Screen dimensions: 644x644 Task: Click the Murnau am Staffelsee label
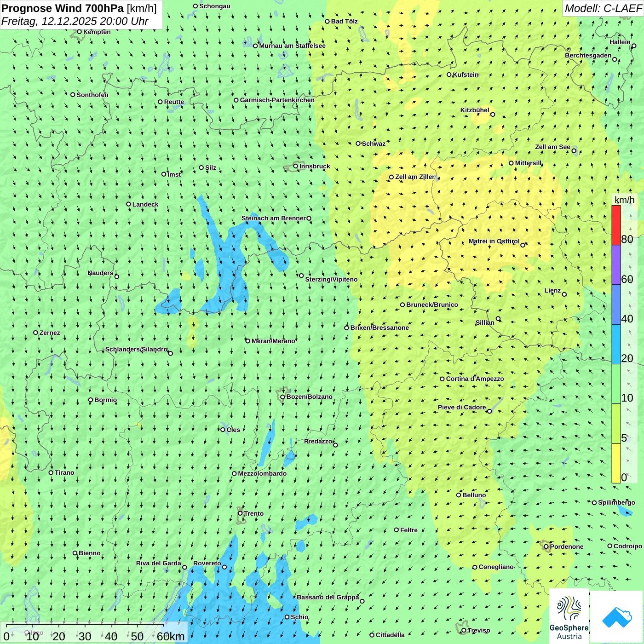tap(292, 46)
